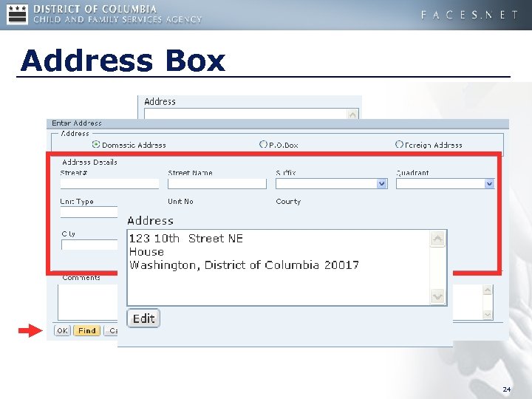Click the partially hidden Cancel button

point(111,330)
